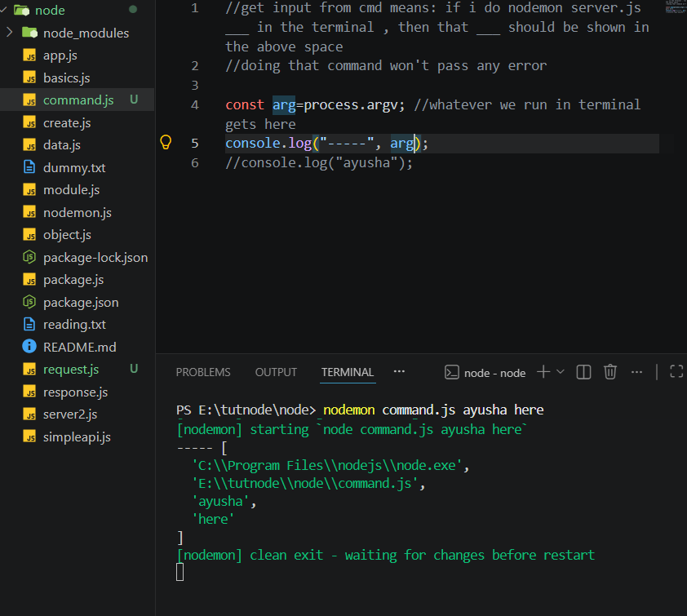This screenshot has height=616, width=687.
Task: Click the module.js JS icon
Action: tap(30, 190)
